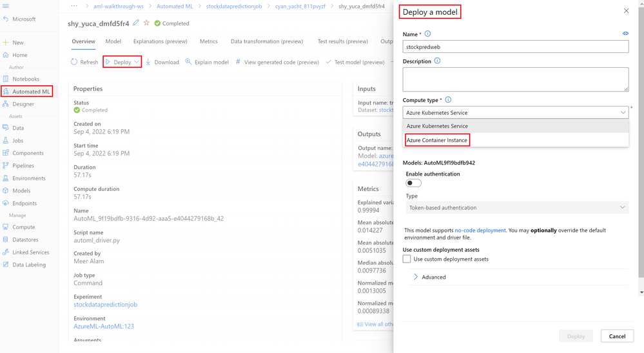Click the star favorite icon for the job
Screen dimensions: 644x353
(x=146, y=23)
